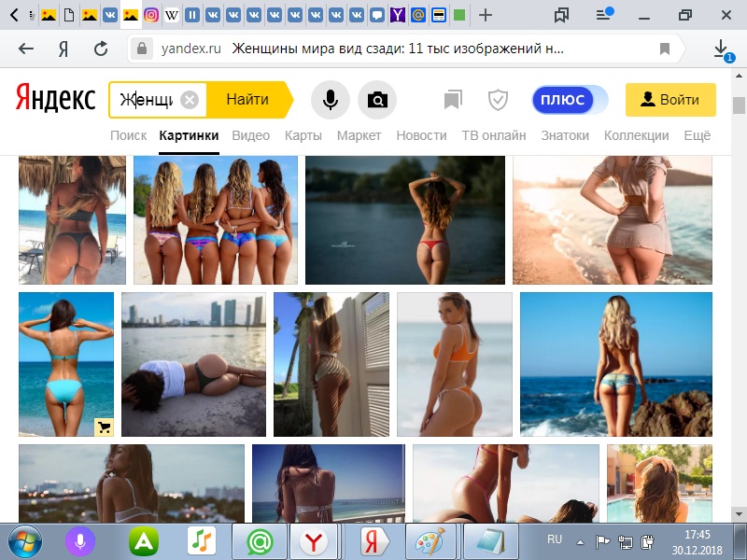Open the city skyline beach thumbnail
747x560 pixels.
(193, 364)
